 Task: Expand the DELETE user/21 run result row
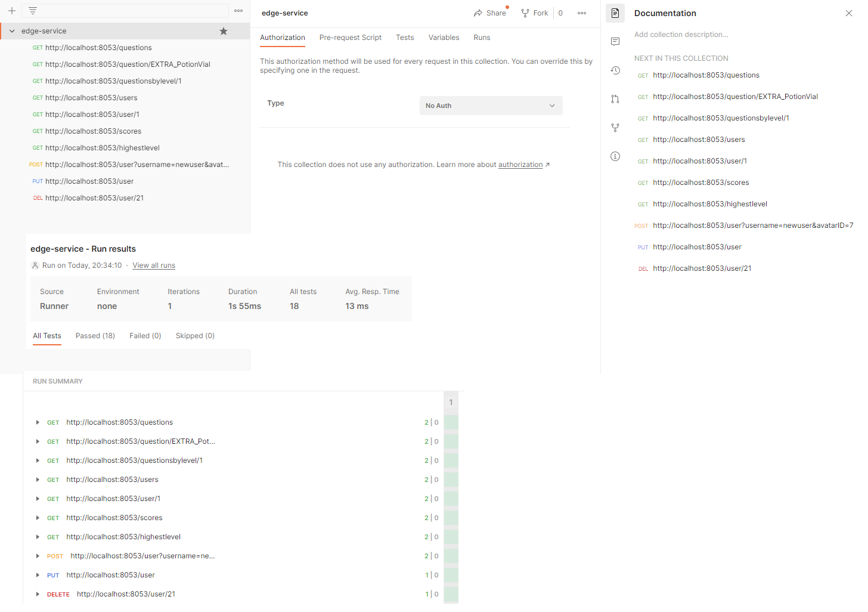[x=38, y=594]
